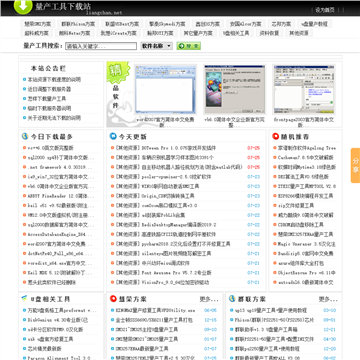
Task: Open the DiskGenius v4.30 tool entry
Action: [58, 320]
